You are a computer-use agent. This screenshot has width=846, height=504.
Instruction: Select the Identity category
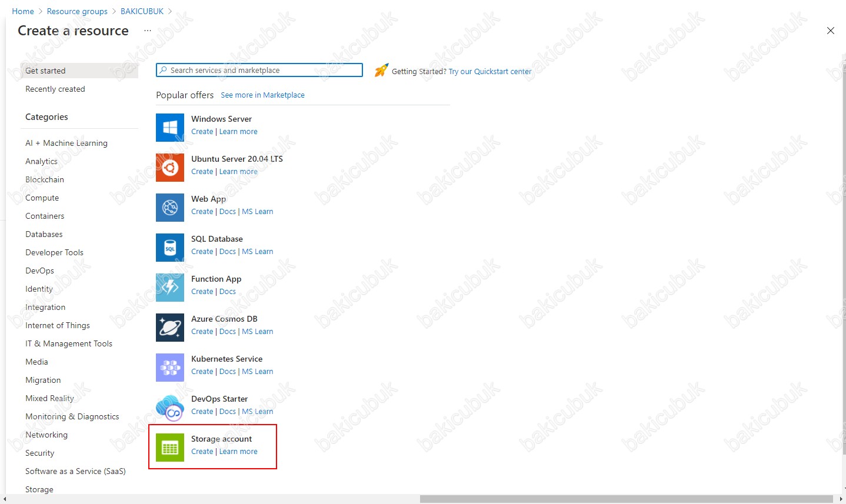[39, 289]
